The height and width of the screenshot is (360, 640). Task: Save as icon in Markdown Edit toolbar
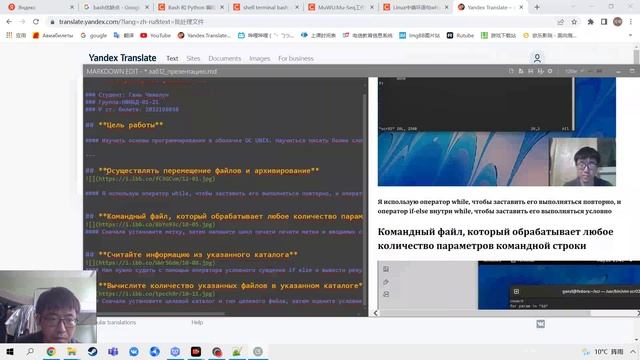(540, 71)
